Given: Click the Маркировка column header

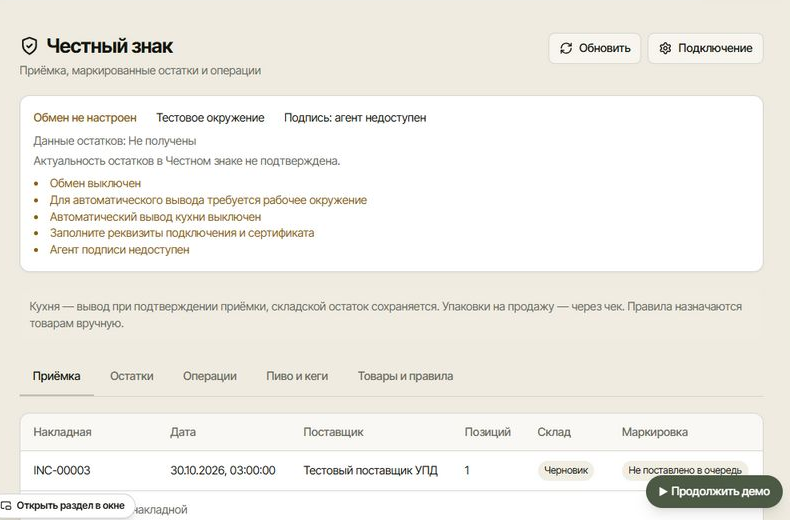Looking at the screenshot, I should point(654,432).
